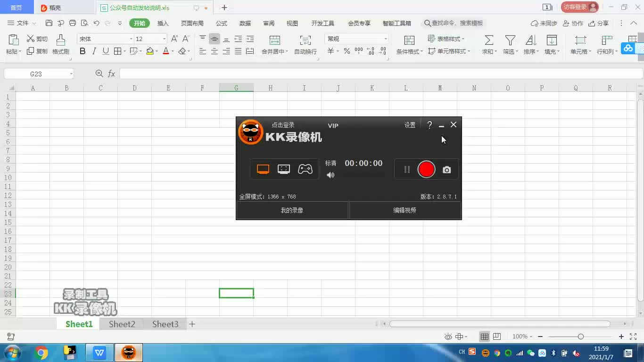Click the percent style icon
The width and height of the screenshot is (644, 362).
pyautogui.click(x=347, y=51)
